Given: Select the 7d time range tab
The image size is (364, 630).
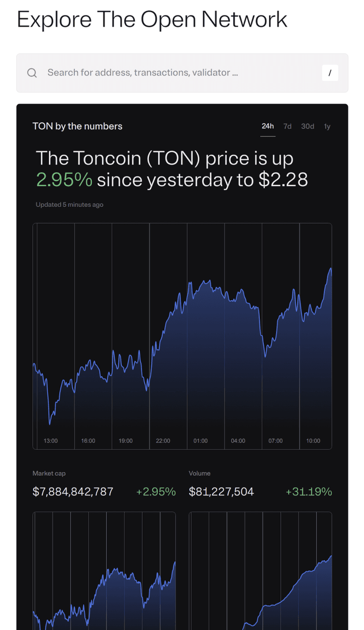Looking at the screenshot, I should (x=288, y=127).
